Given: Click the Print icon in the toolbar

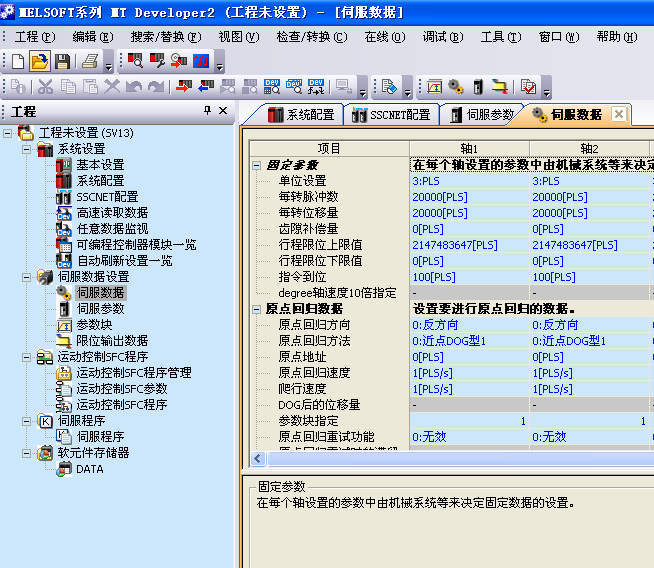Looking at the screenshot, I should point(90,61).
